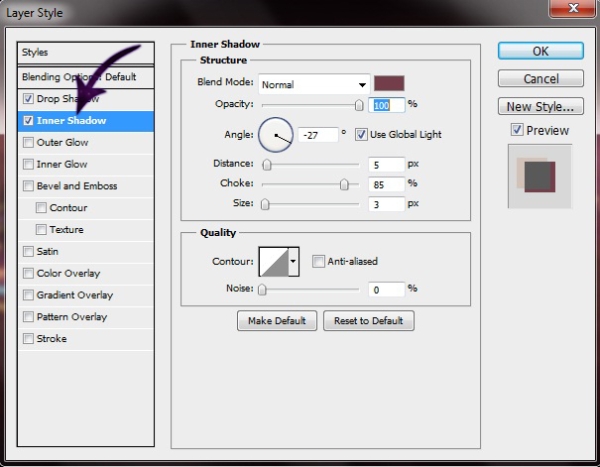Click the style preview thumbnail
This screenshot has height=467, width=600.
click(x=538, y=177)
